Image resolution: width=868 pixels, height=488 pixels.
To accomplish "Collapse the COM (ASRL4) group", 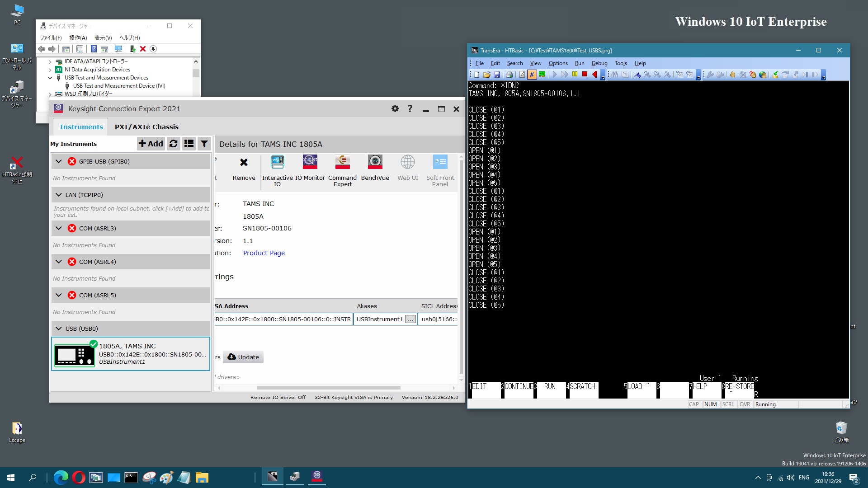I will point(59,262).
